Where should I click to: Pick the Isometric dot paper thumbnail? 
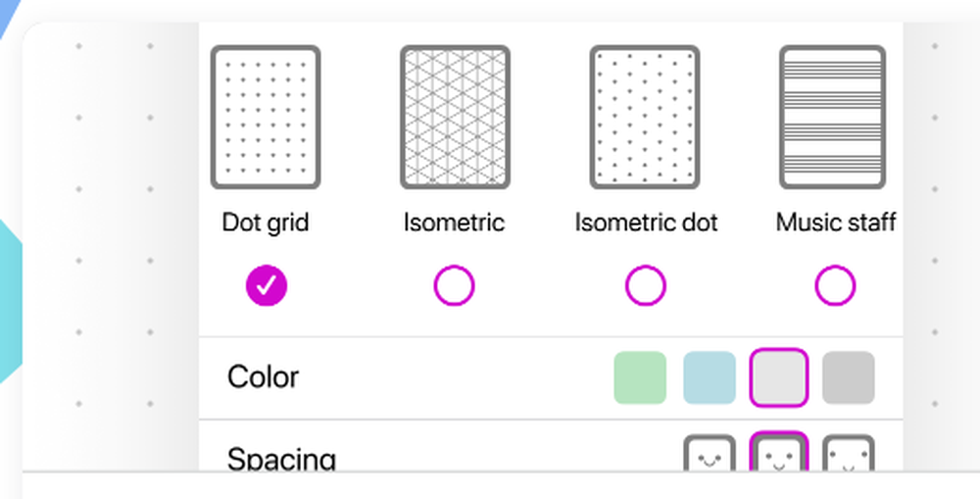click(645, 117)
